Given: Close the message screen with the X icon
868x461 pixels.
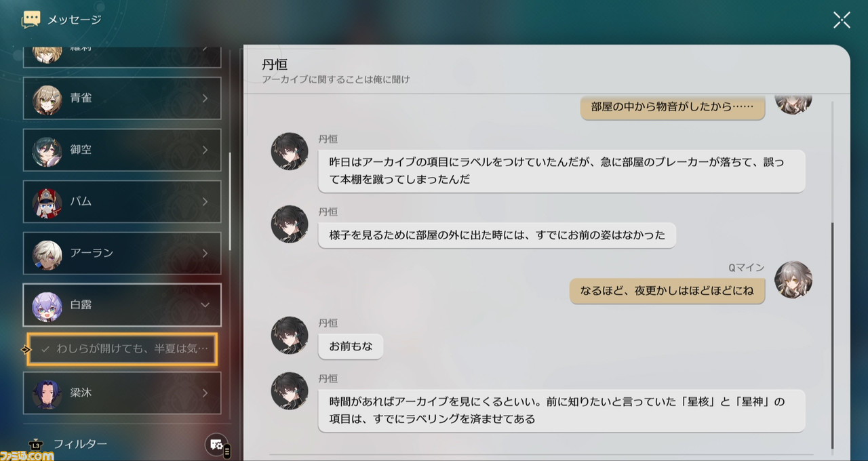Looking at the screenshot, I should point(842,20).
